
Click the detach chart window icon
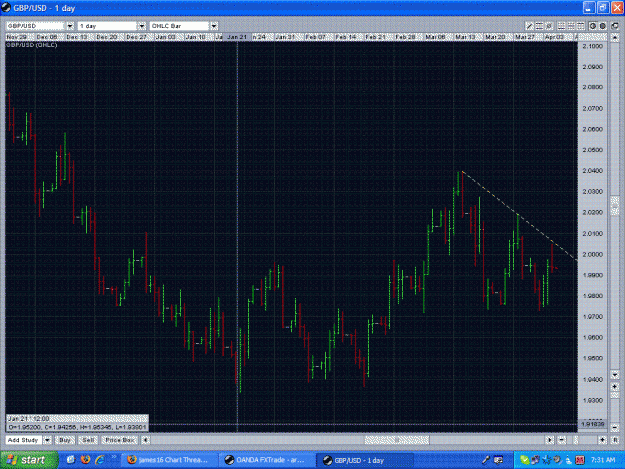(615, 26)
